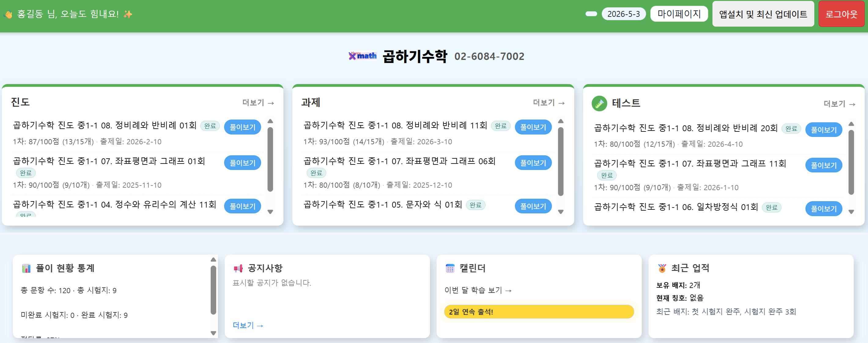
Task: Click the 과제 list scrollbar thumb
Action: 561,161
